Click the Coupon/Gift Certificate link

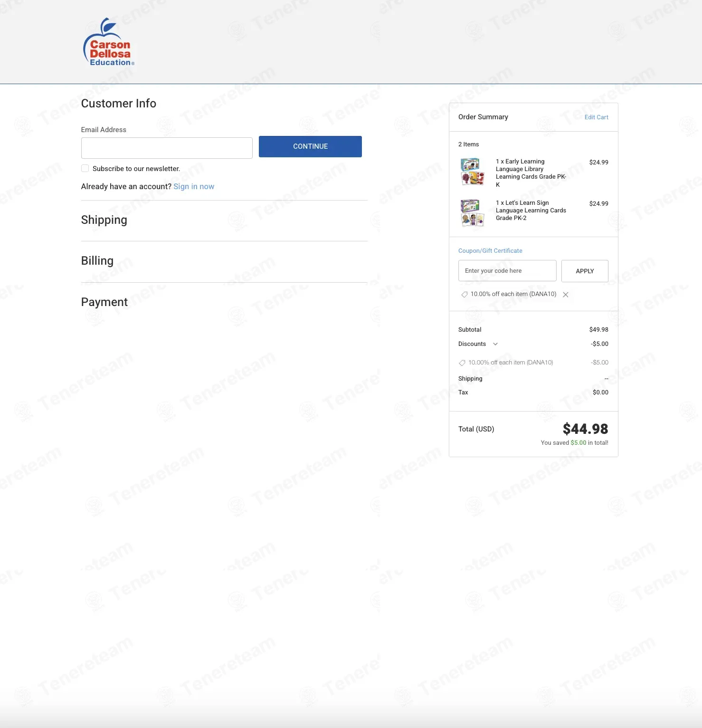(x=490, y=251)
